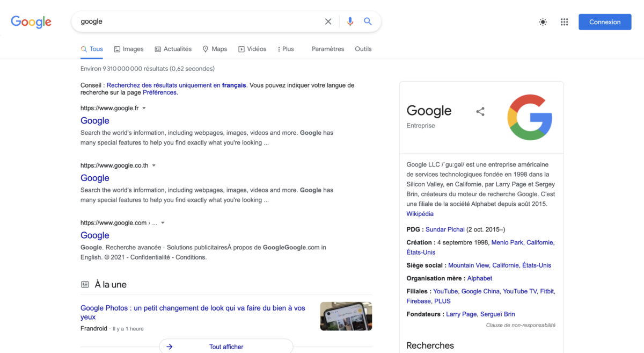Submit search using the magnifier icon

[368, 21]
